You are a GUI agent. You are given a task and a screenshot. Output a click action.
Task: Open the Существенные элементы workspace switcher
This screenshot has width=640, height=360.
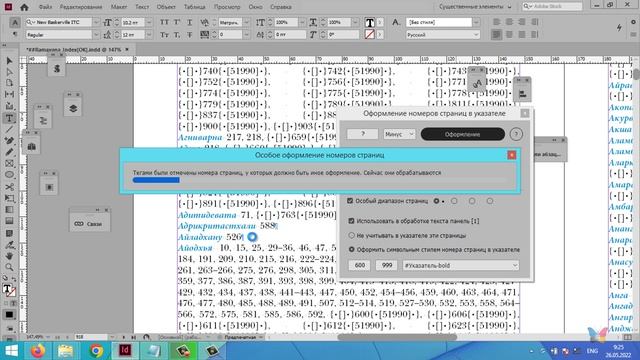point(476,7)
